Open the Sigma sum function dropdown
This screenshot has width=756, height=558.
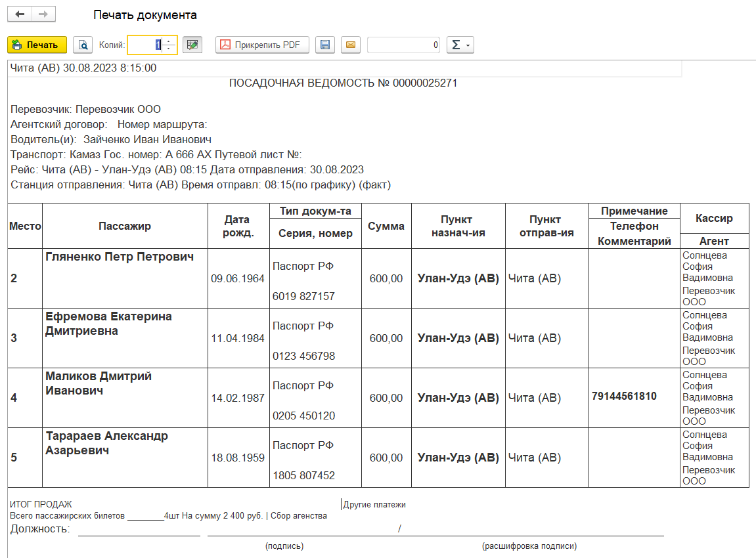(460, 45)
